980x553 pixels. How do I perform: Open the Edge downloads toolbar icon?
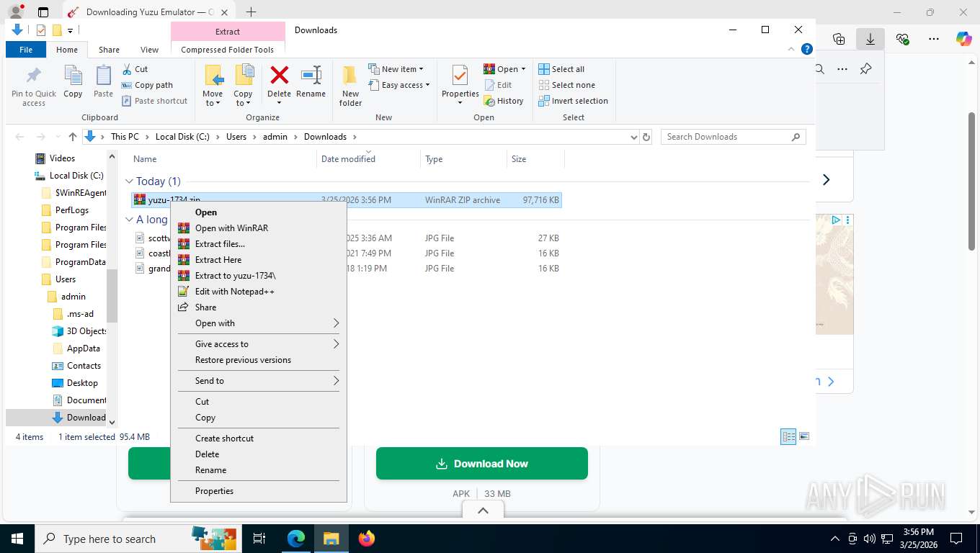(x=870, y=40)
